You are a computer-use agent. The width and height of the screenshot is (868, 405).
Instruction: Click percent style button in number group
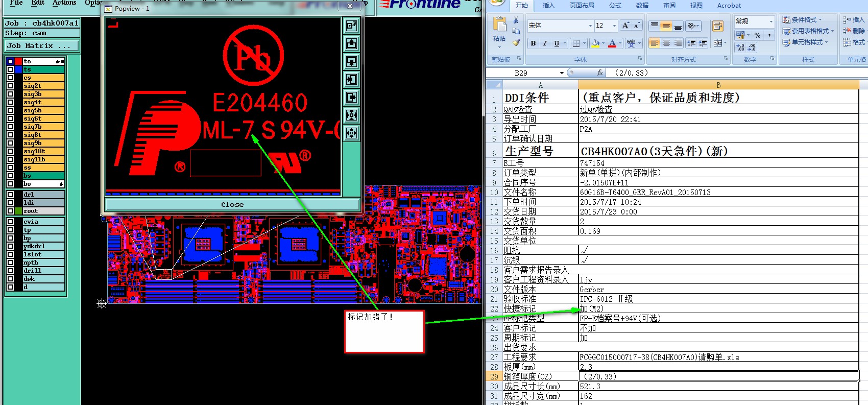tap(758, 35)
